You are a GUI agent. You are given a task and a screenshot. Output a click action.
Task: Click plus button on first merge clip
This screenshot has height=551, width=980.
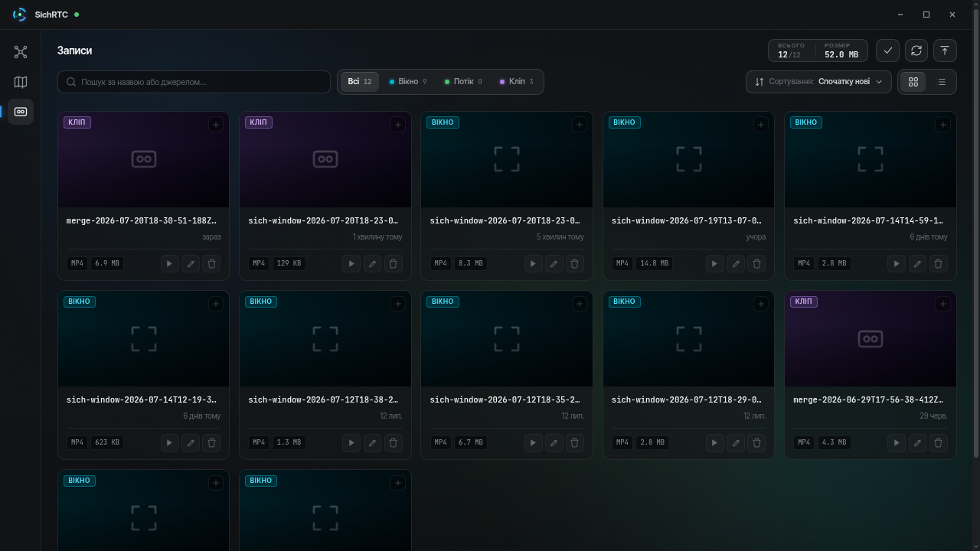(216, 125)
